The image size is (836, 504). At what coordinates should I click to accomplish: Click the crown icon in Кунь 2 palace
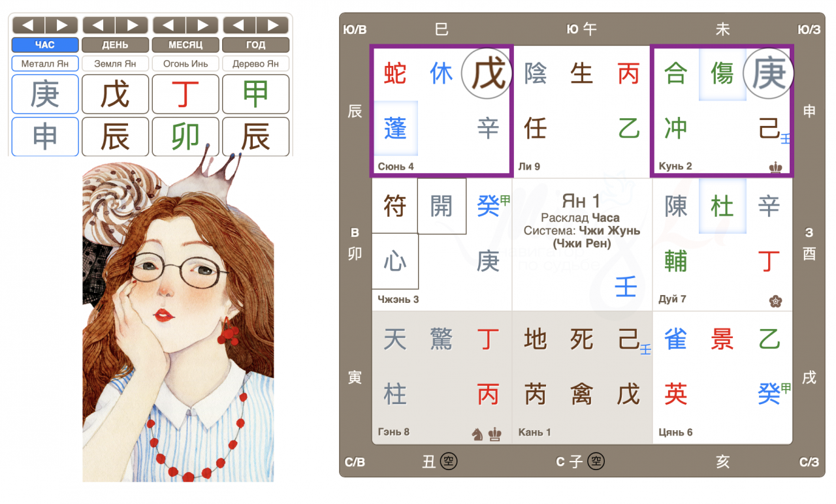775,167
